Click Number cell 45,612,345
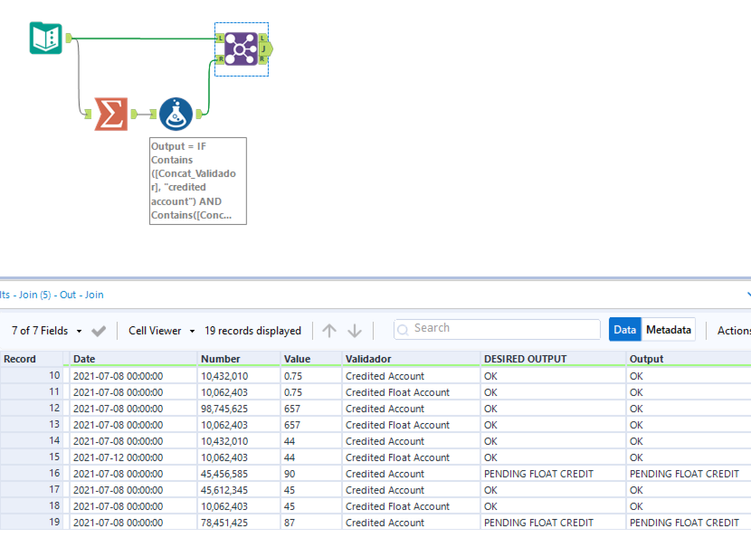Screen dimensions: 751x534 (239, 490)
